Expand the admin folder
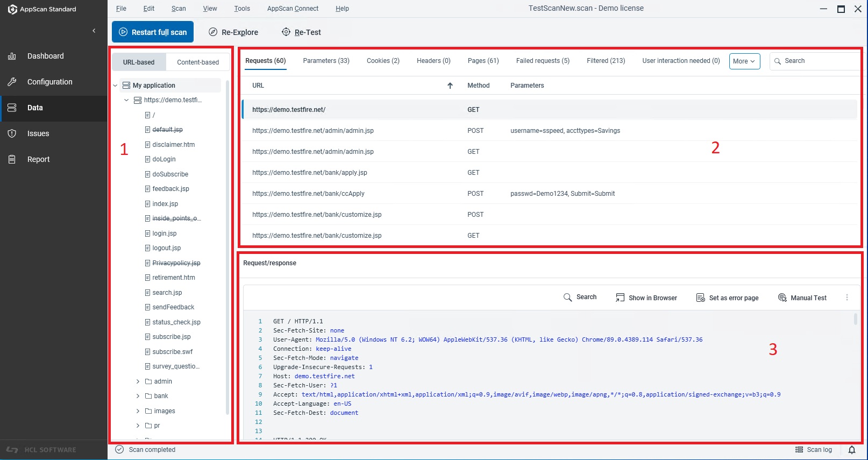The width and height of the screenshot is (868, 460). (138, 381)
